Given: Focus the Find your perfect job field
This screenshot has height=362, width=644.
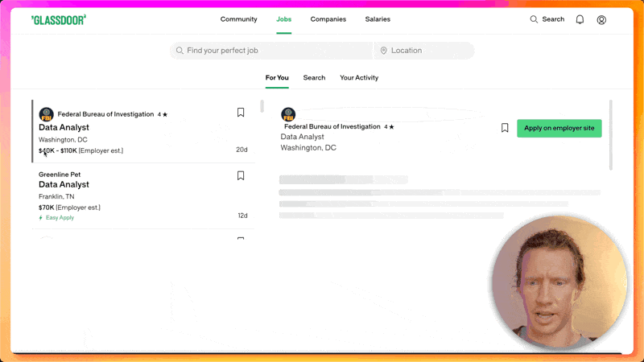Looking at the screenshot, I should 271,51.
